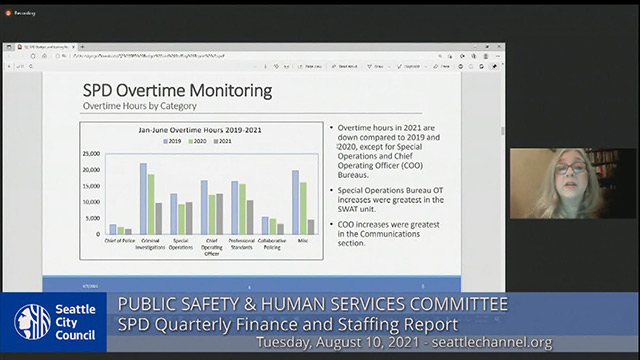Image resolution: width=640 pixels, height=360 pixels.
Task: Zoom in the PDF document
Action: [x=265, y=66]
